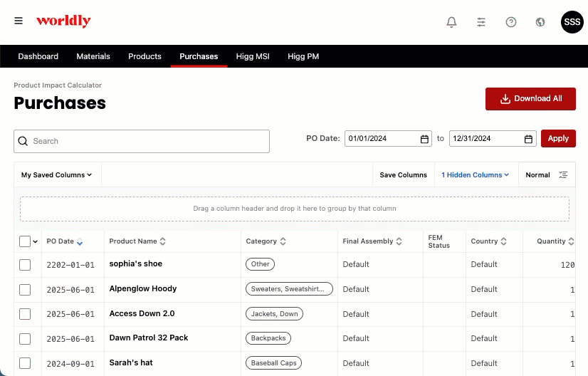Click the Other category tag
This screenshot has height=376, width=588.
(x=261, y=264)
